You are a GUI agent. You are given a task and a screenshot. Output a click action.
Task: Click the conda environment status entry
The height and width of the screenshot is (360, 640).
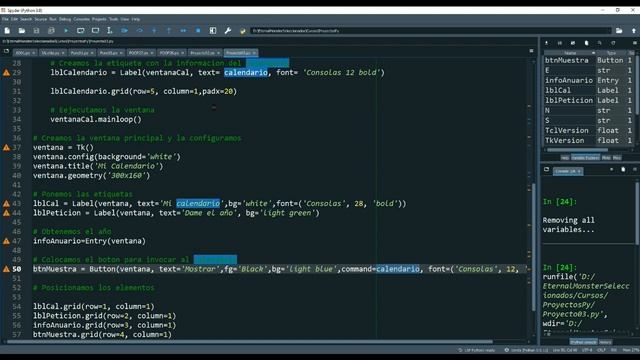coord(527,350)
